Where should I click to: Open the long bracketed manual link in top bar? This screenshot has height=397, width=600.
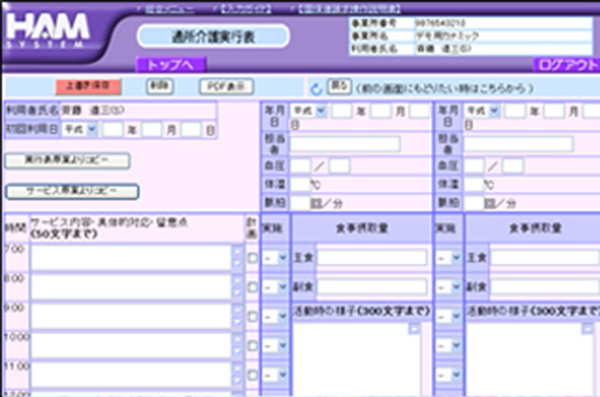349,8
